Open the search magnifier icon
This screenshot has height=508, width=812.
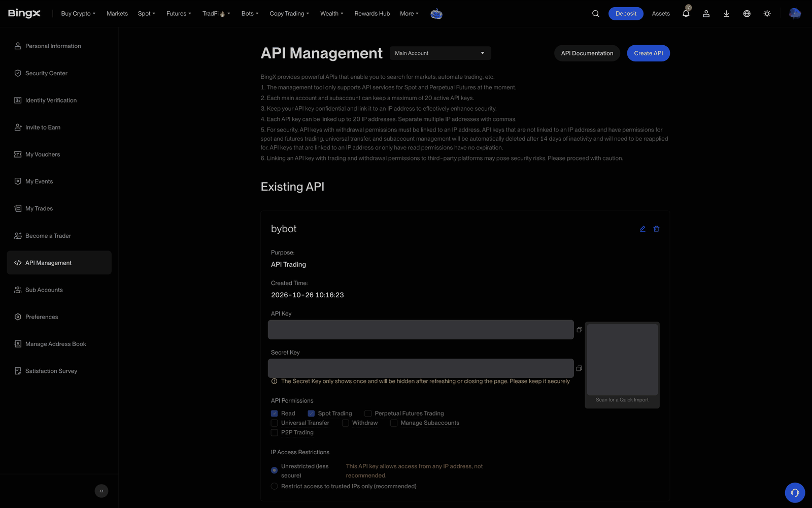point(596,14)
